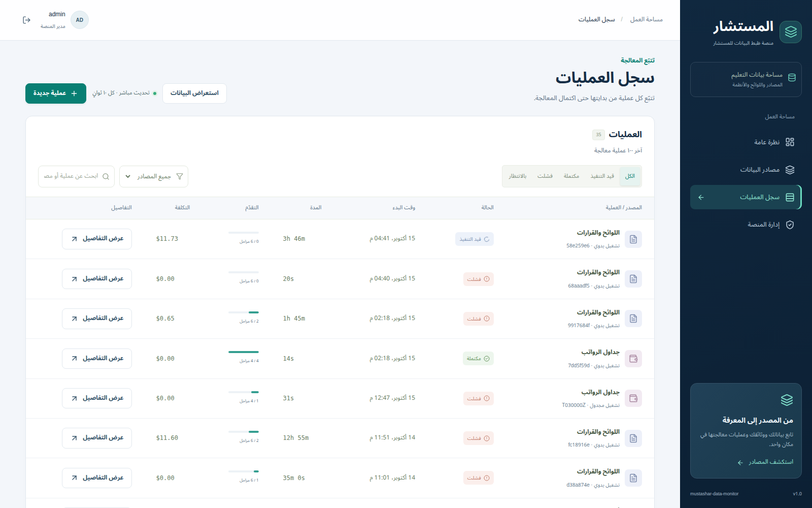The height and width of the screenshot is (508, 812).
Task: Open سجل العمليات in the sidebar
Action: tap(746, 197)
